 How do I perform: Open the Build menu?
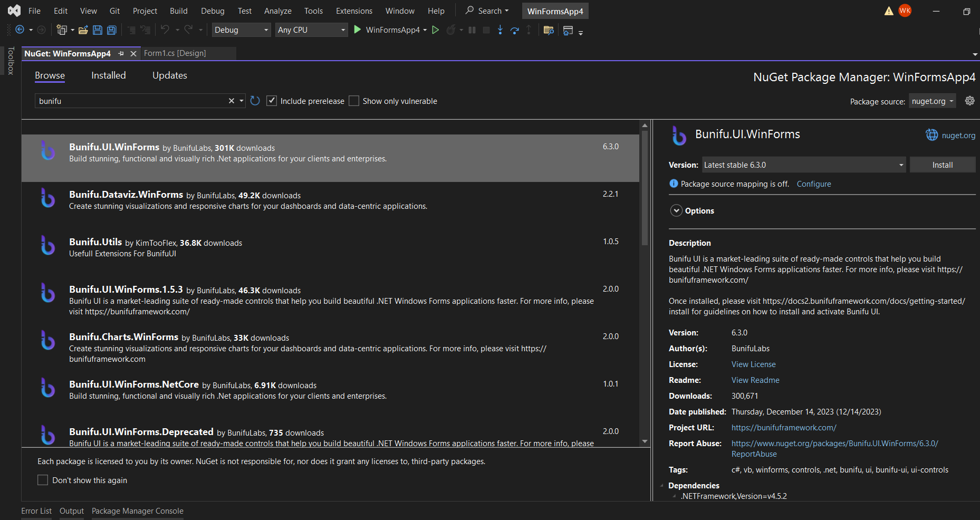pyautogui.click(x=179, y=11)
